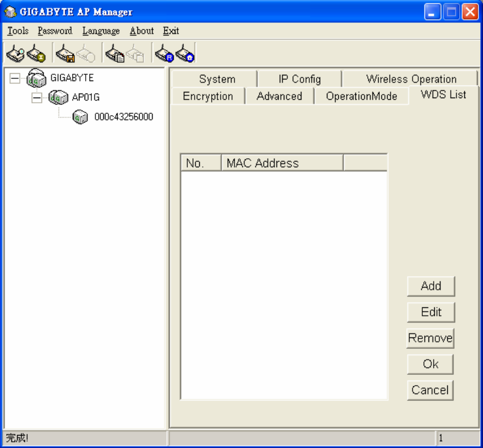
Task: Click the No. column header
Action: pyautogui.click(x=201, y=163)
